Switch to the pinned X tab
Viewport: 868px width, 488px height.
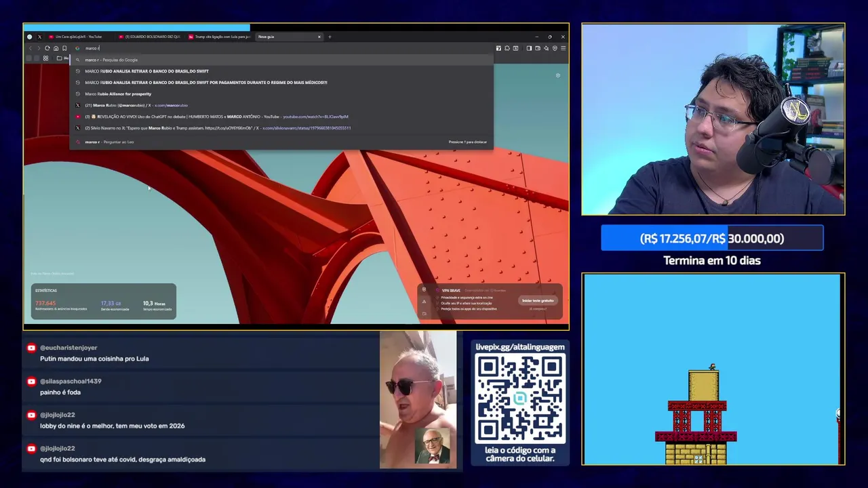coord(39,37)
